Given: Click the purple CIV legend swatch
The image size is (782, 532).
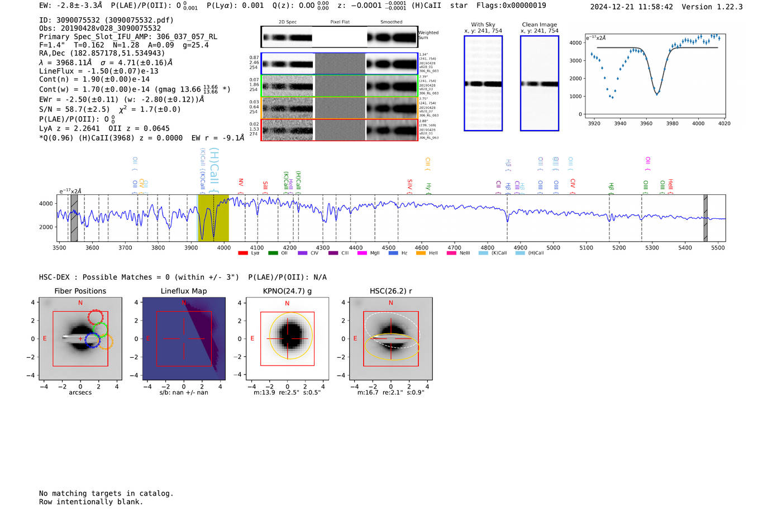Looking at the screenshot, I should click(302, 253).
